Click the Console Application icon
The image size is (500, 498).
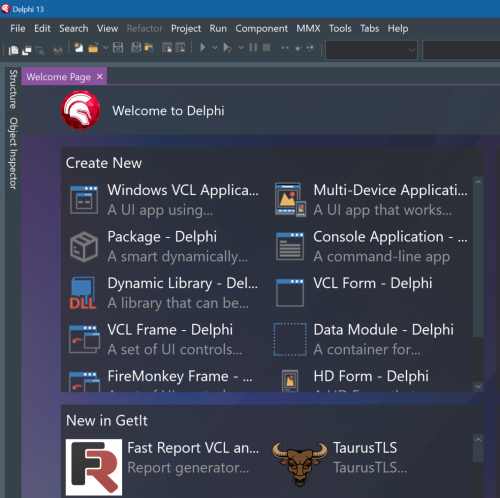(290, 247)
